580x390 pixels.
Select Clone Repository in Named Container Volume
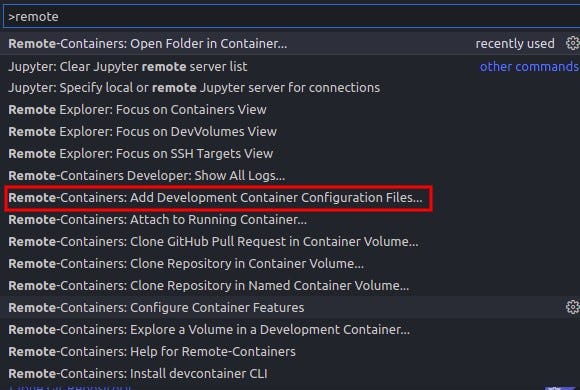pos(290,286)
